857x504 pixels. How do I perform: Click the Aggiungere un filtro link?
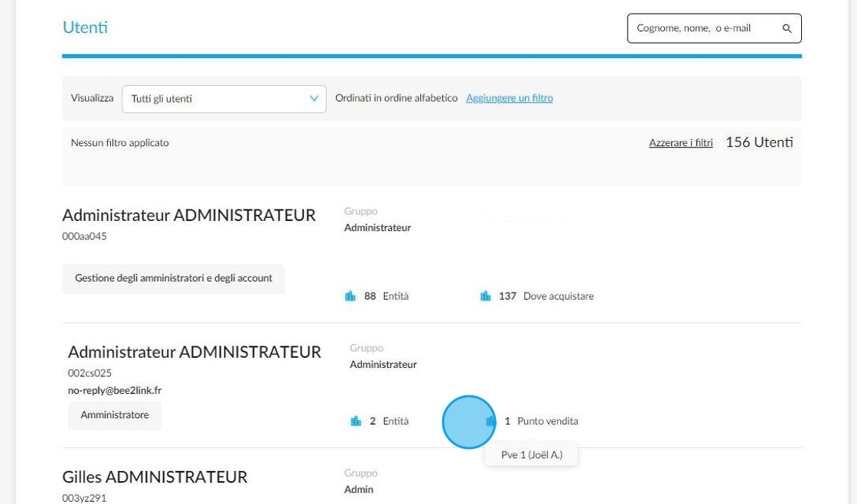pyautogui.click(x=510, y=99)
